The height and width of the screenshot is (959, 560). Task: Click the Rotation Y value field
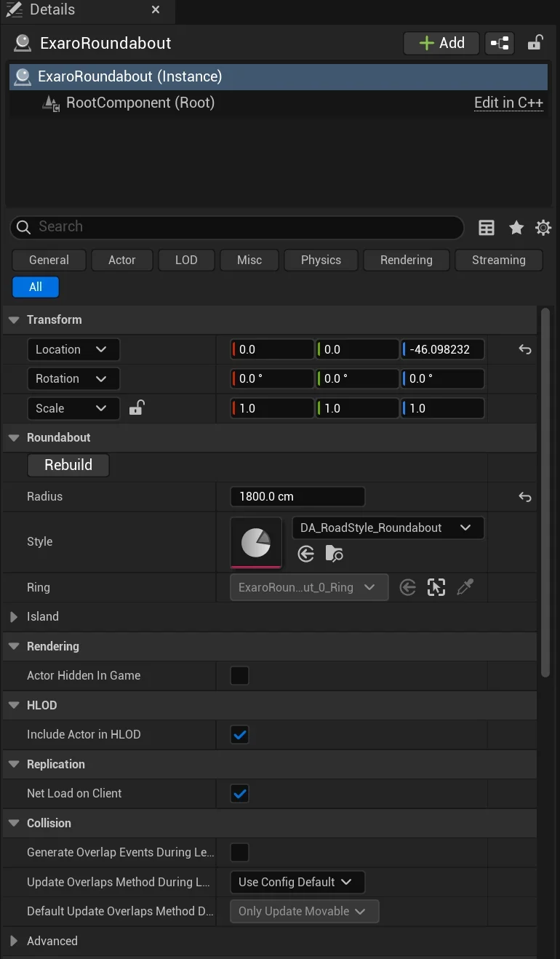point(357,378)
